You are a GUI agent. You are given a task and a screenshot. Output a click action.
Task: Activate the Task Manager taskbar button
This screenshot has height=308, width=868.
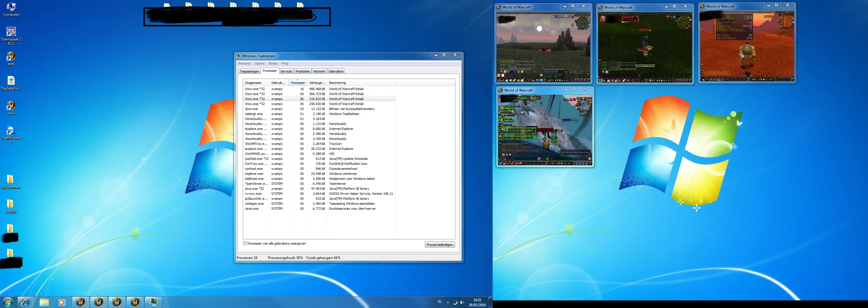[x=153, y=302]
